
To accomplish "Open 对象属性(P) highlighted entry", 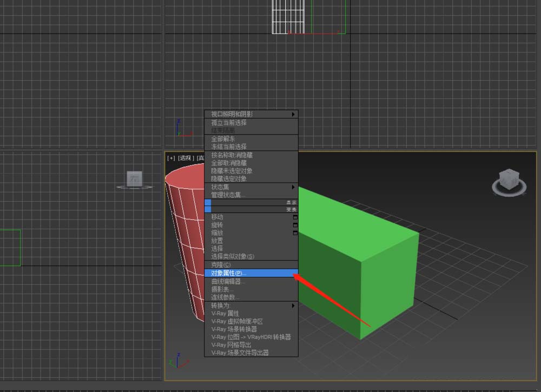I will coord(251,273).
